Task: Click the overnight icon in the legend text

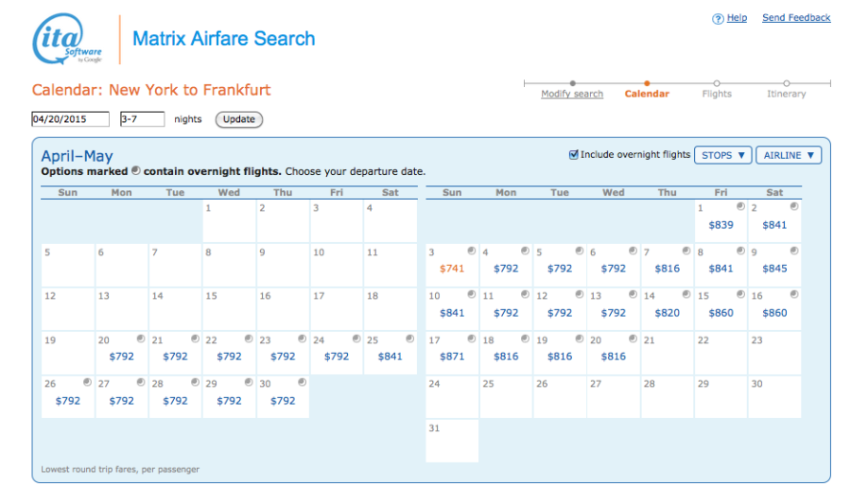Action: [x=136, y=171]
